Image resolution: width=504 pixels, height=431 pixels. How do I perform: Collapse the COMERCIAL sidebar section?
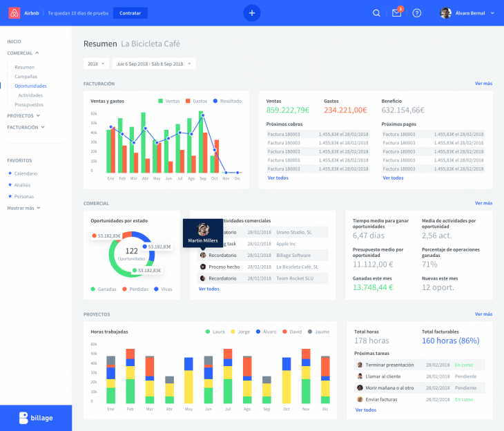23,53
